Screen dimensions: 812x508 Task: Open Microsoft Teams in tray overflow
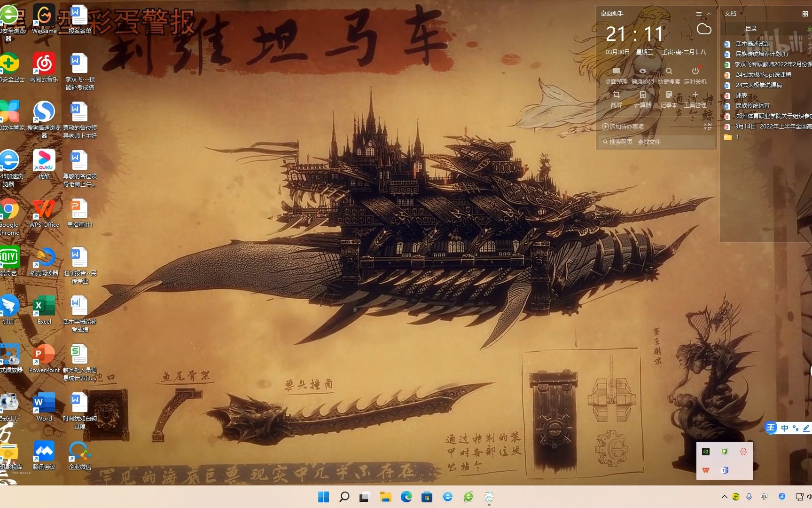click(x=725, y=470)
